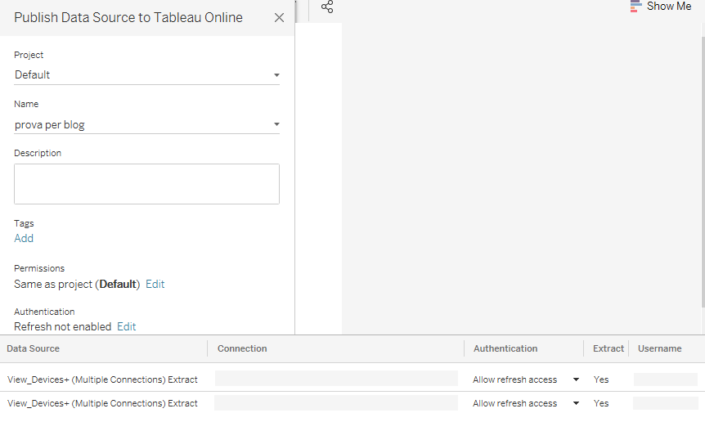Select the first View_Devices+ data source row

(x=102, y=380)
